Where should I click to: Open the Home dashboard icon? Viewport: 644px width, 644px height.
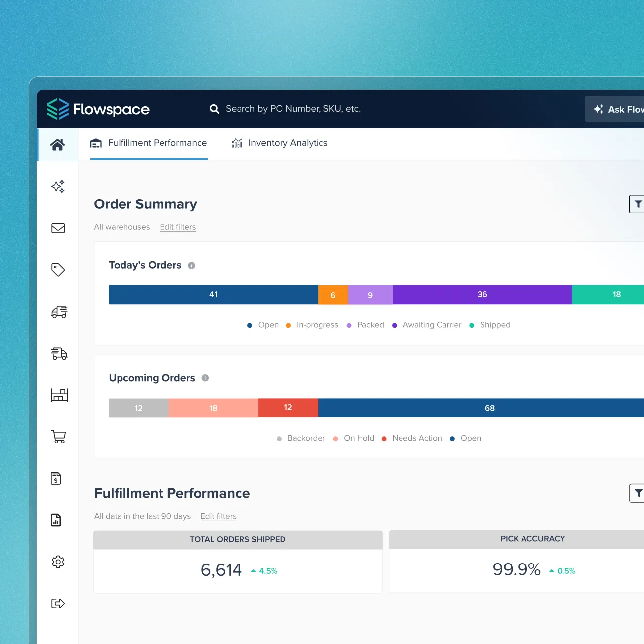[x=57, y=144]
